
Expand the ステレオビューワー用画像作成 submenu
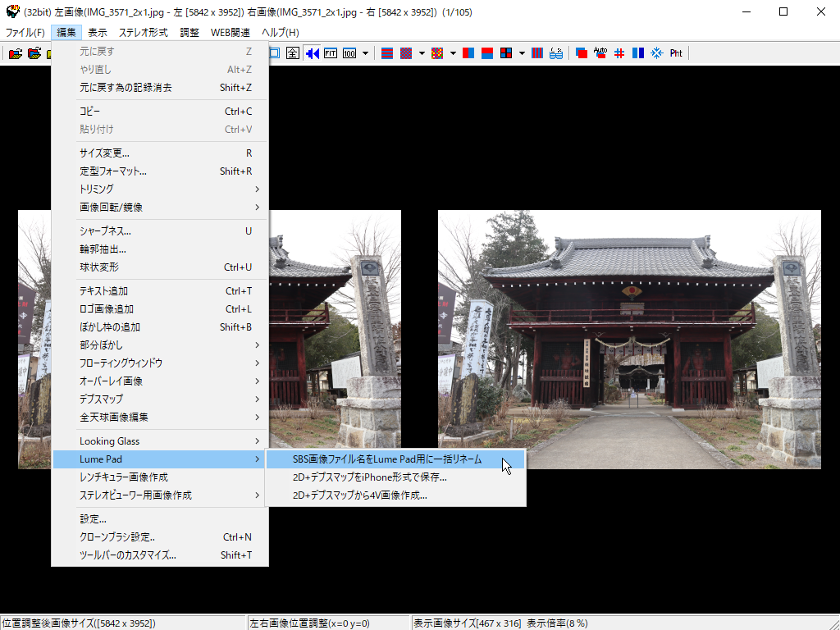click(160, 495)
